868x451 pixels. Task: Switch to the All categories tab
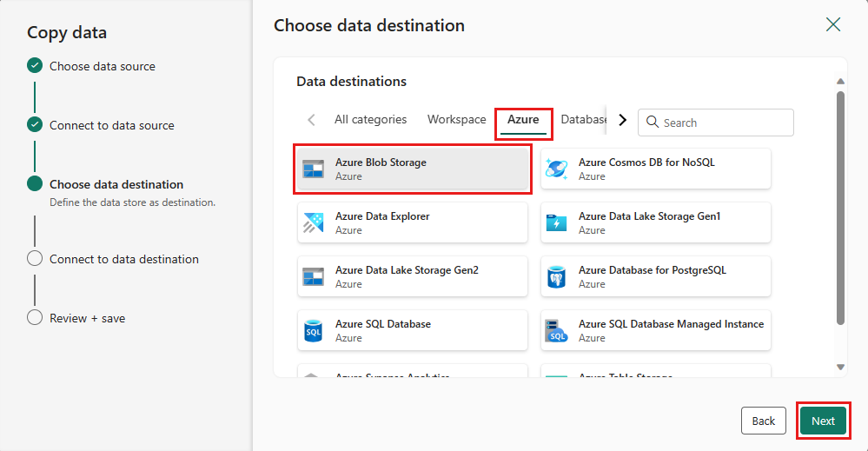(370, 120)
